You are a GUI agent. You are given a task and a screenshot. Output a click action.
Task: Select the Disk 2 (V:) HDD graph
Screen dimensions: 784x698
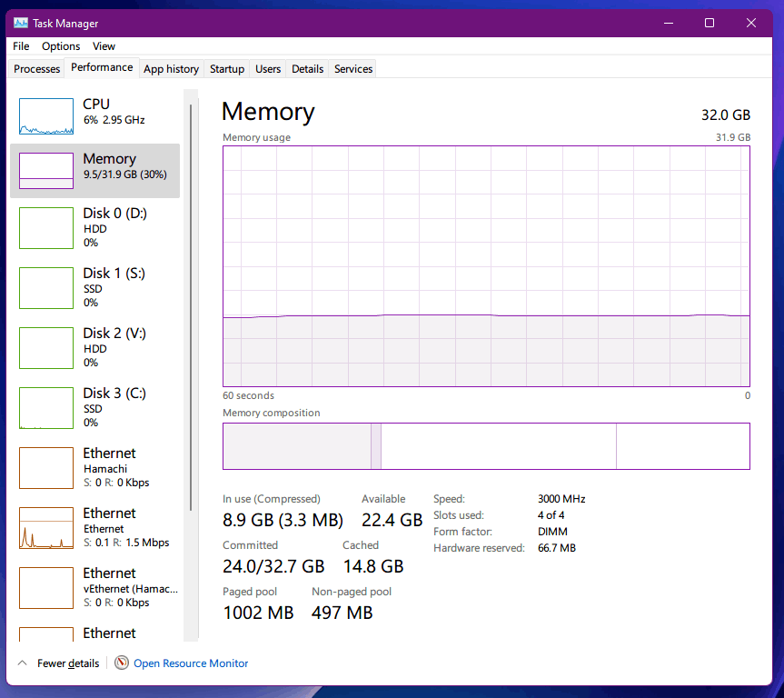pyautogui.click(x=46, y=348)
